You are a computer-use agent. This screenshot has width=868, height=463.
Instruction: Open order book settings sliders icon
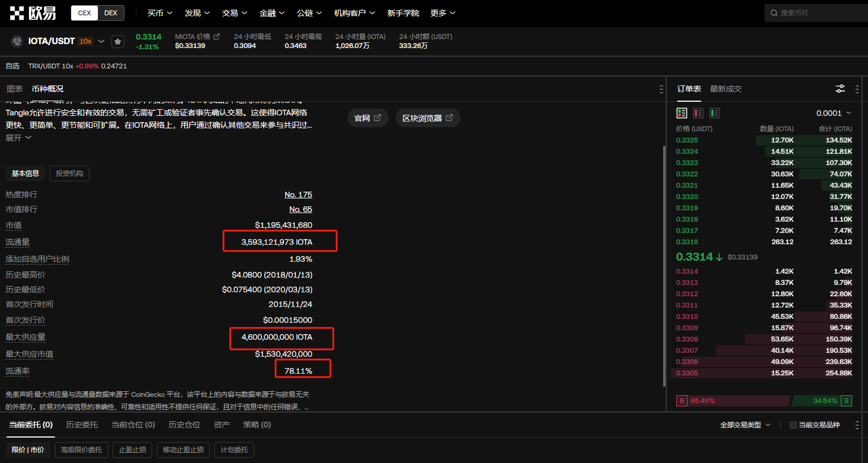pos(840,89)
